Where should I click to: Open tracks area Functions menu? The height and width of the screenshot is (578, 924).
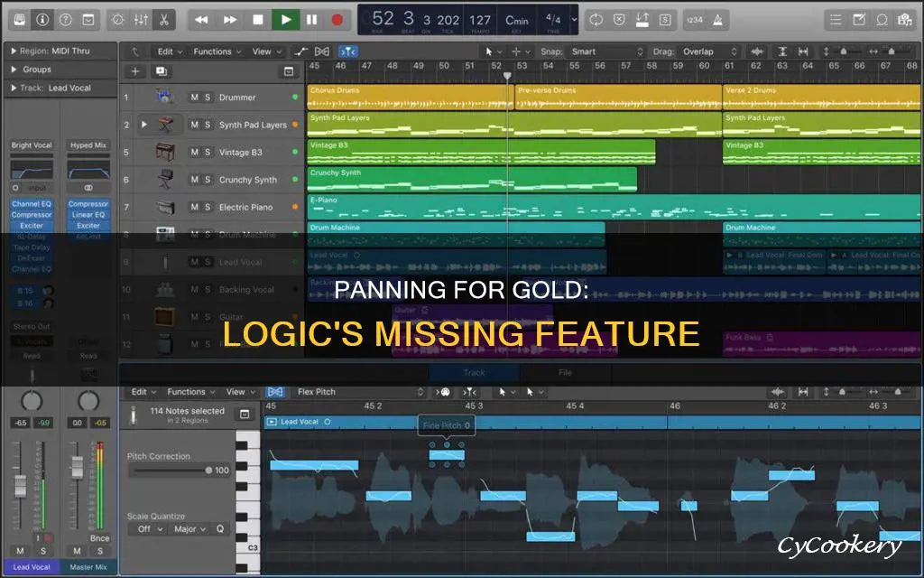(x=217, y=51)
